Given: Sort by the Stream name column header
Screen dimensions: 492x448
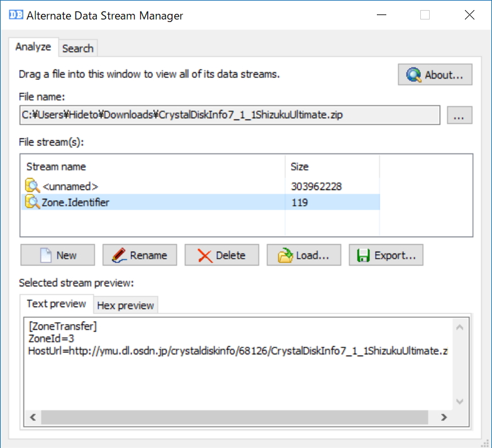Looking at the screenshot, I should coord(152,167).
